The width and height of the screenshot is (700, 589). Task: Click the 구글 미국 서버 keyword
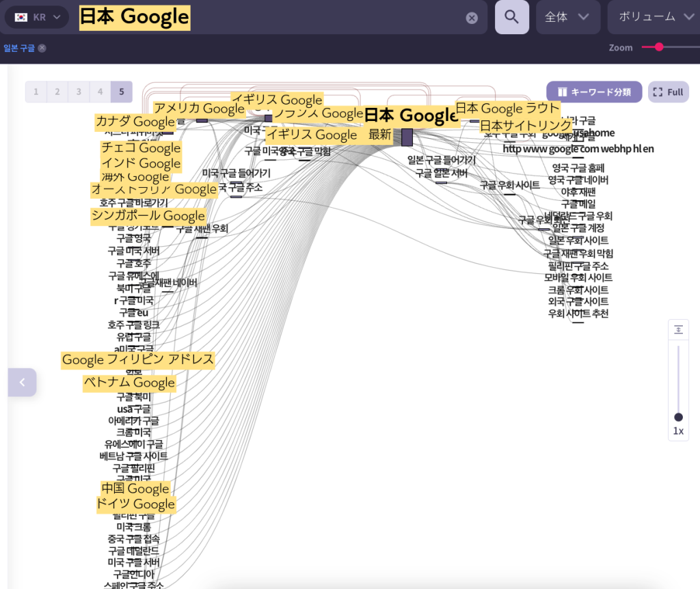coord(133,251)
